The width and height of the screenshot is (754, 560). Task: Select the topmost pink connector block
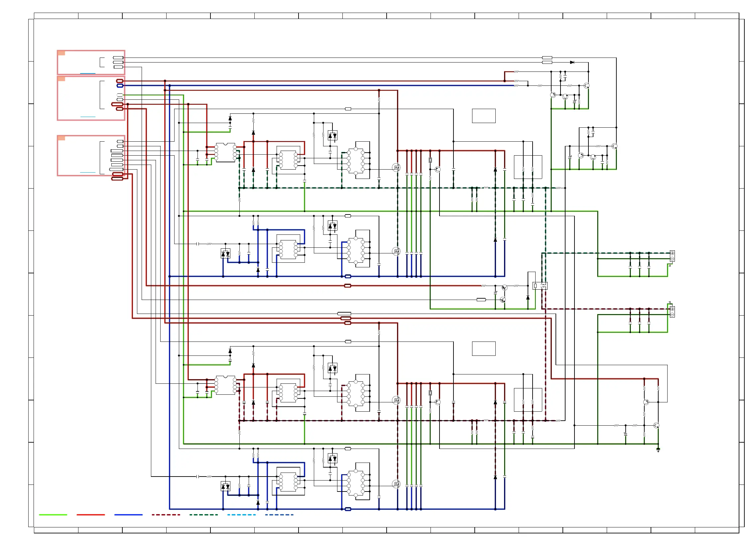(91, 63)
